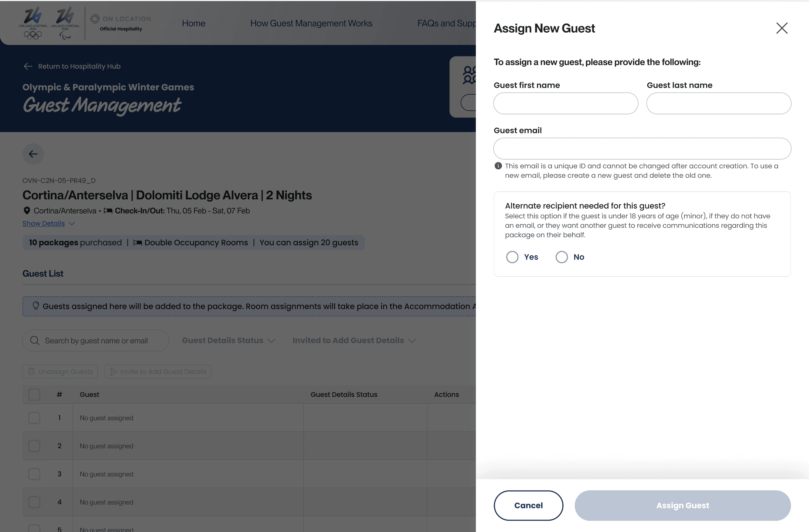Open FAQs and Support menu
Viewport: 809px width, 532px height.
point(446,23)
